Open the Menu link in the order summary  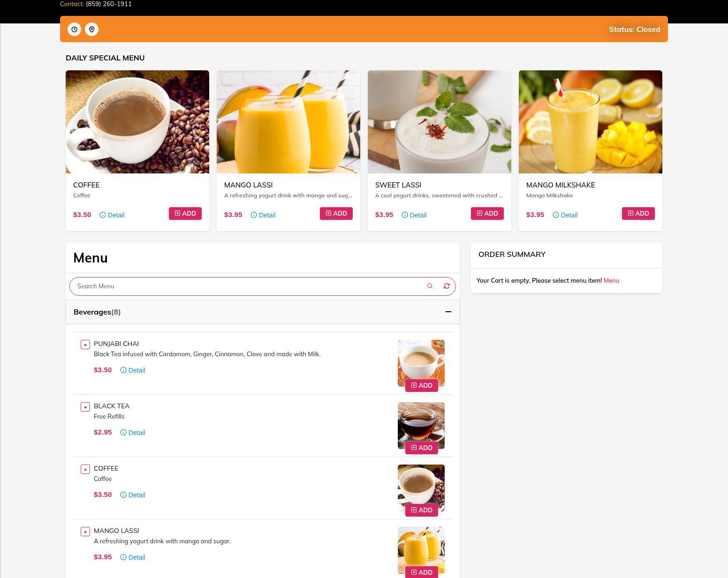point(611,280)
